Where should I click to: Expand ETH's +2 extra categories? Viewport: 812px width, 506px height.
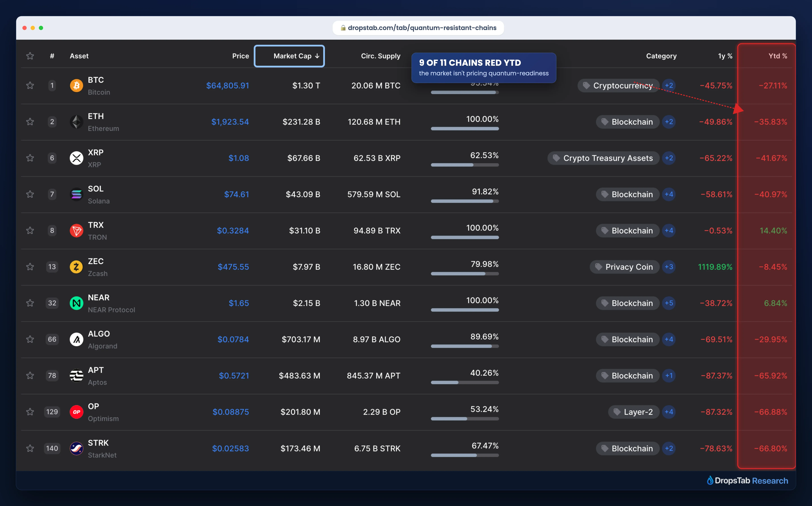[x=669, y=122]
